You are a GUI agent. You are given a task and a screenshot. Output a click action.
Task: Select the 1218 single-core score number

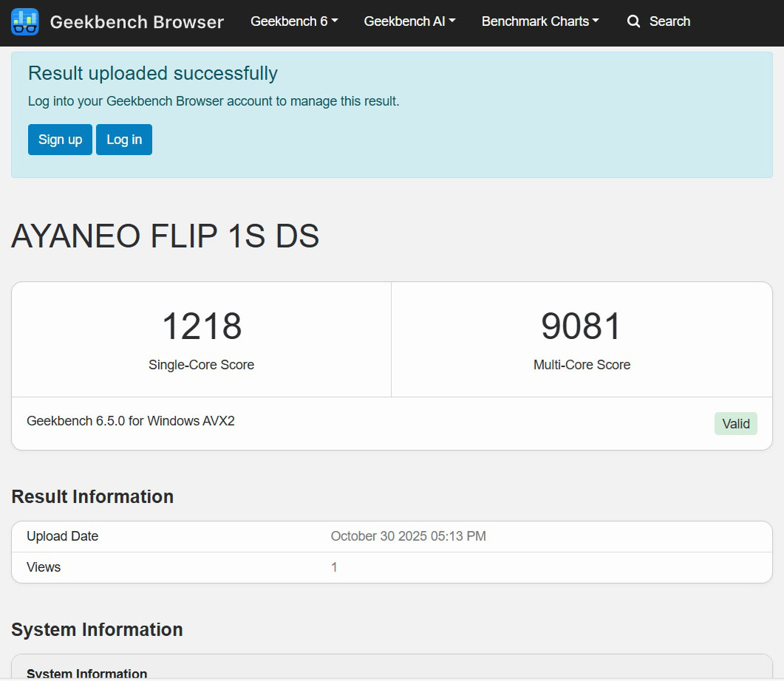pos(202,326)
